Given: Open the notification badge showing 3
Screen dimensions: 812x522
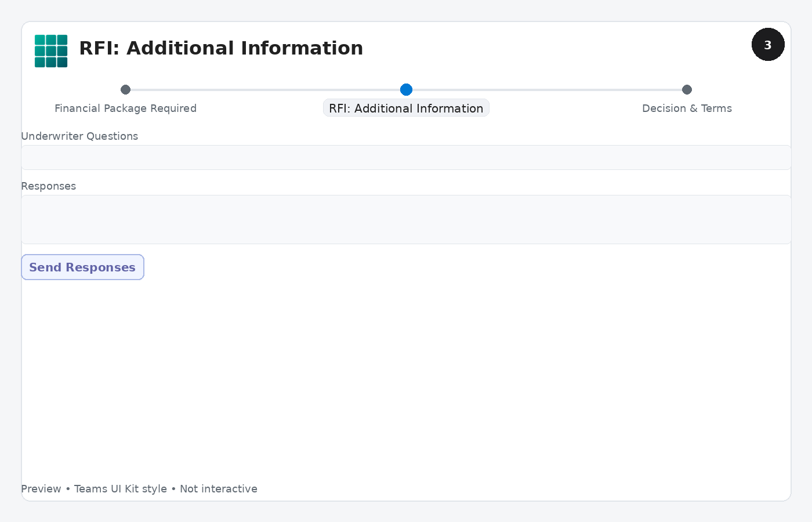Looking at the screenshot, I should coord(768,45).
